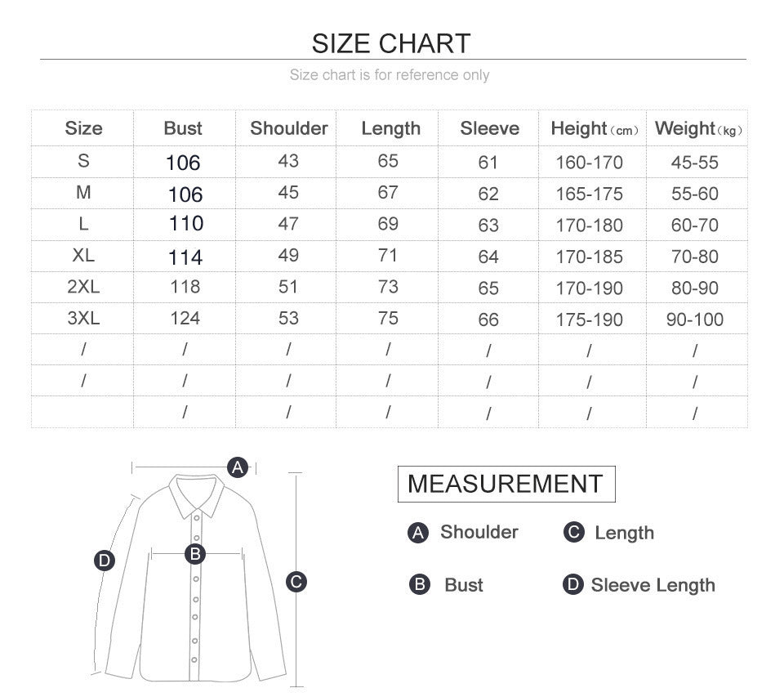The width and height of the screenshot is (784, 697).
Task: Click the height range 165-175 cell
Action: (589, 194)
